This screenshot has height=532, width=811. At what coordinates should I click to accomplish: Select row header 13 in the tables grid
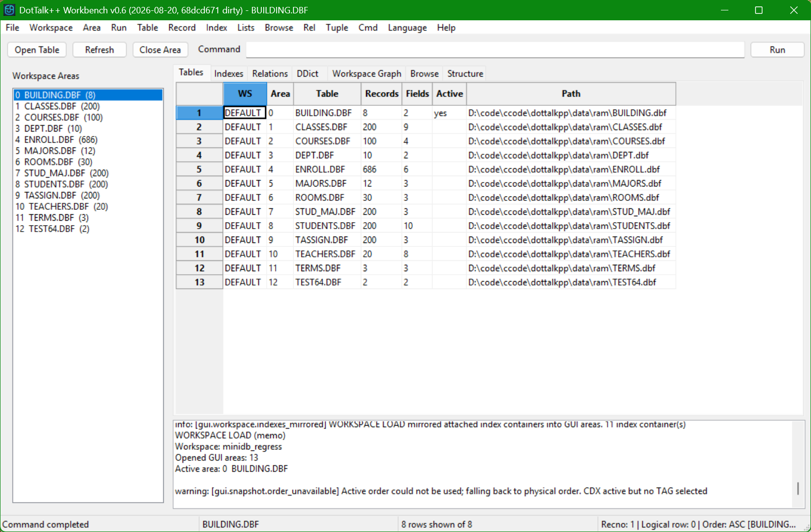[199, 282]
